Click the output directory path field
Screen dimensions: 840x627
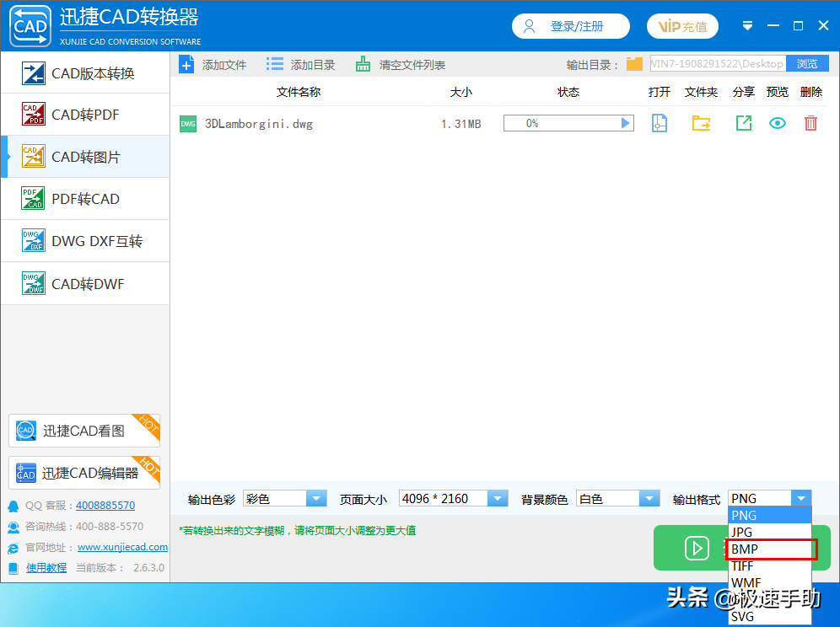click(718, 64)
